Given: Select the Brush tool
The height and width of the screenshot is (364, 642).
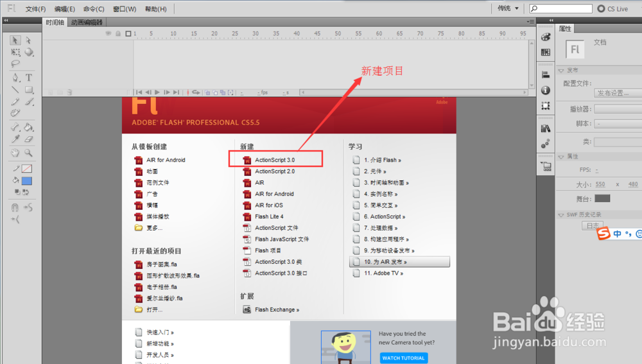Looking at the screenshot, I should click(x=29, y=101).
